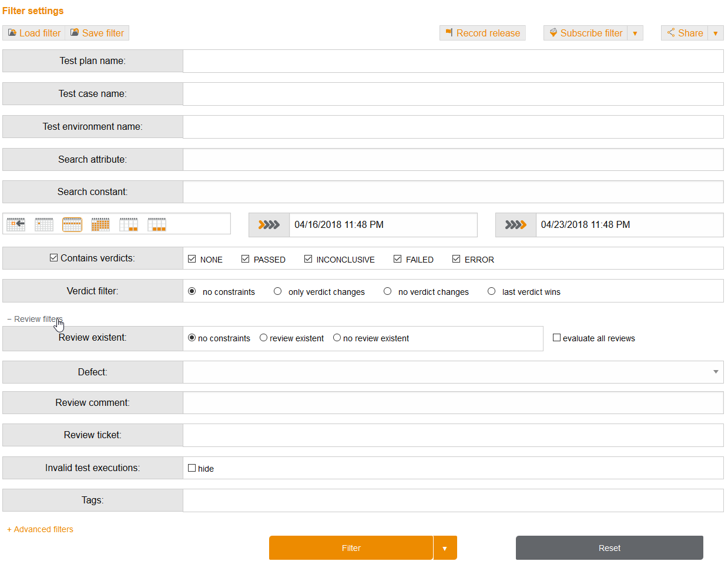Click the Save filter icon
The image size is (728, 568).
point(74,32)
